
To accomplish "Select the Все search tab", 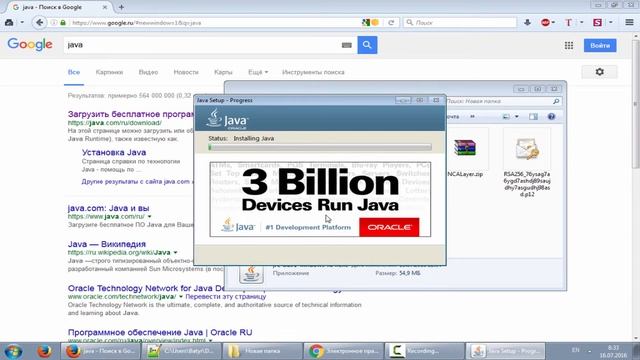I will 74,72.
